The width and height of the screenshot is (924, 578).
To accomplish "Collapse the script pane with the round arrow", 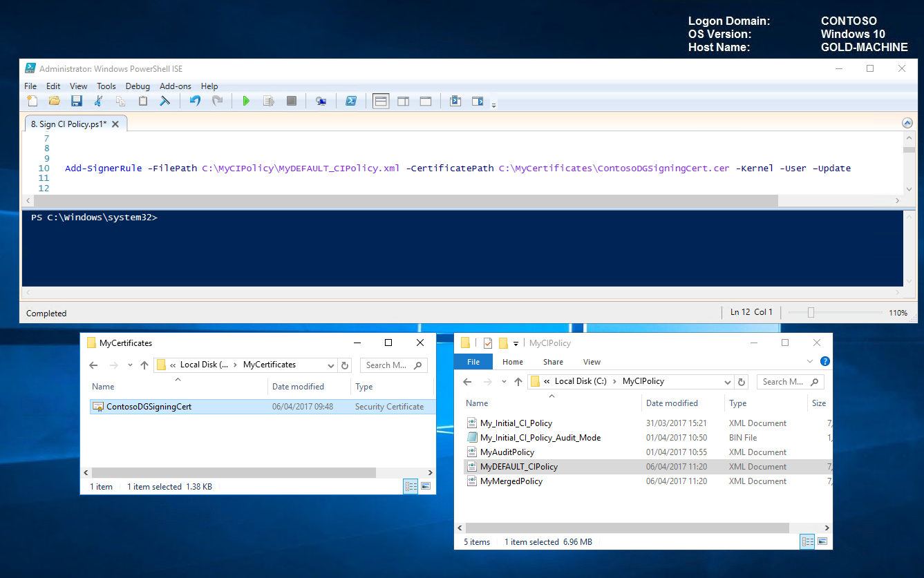I will coord(907,123).
